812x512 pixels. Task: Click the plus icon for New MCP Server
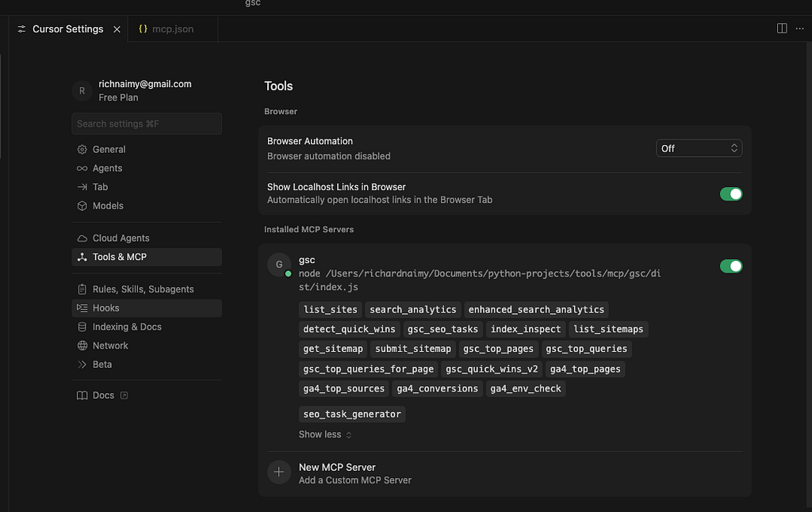pos(279,472)
